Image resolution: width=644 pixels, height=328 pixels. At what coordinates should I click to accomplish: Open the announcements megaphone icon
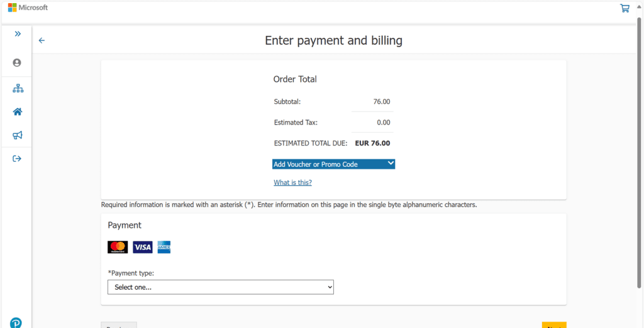tap(18, 135)
